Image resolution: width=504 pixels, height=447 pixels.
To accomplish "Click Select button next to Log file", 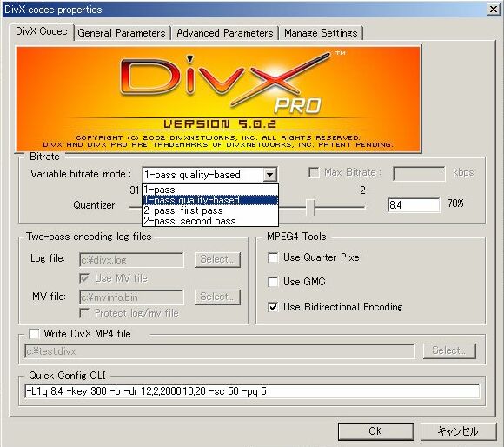I will click(217, 259).
